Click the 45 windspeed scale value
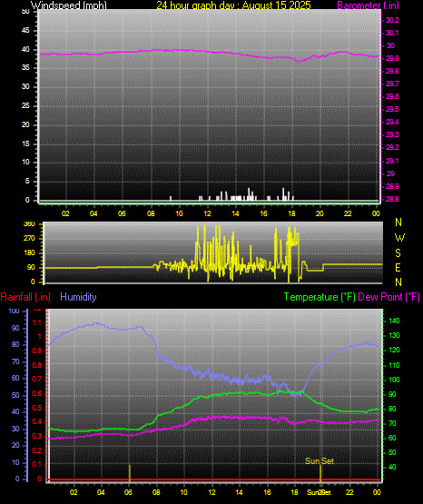 (x=25, y=31)
